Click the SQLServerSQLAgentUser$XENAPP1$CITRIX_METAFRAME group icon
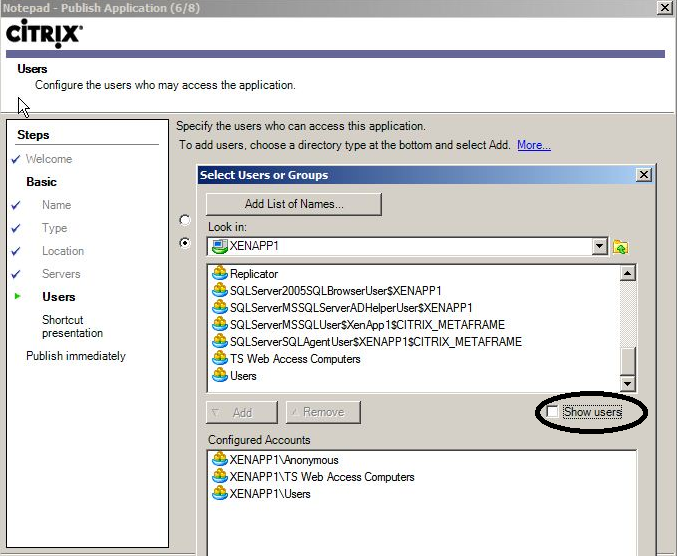 tap(220, 341)
